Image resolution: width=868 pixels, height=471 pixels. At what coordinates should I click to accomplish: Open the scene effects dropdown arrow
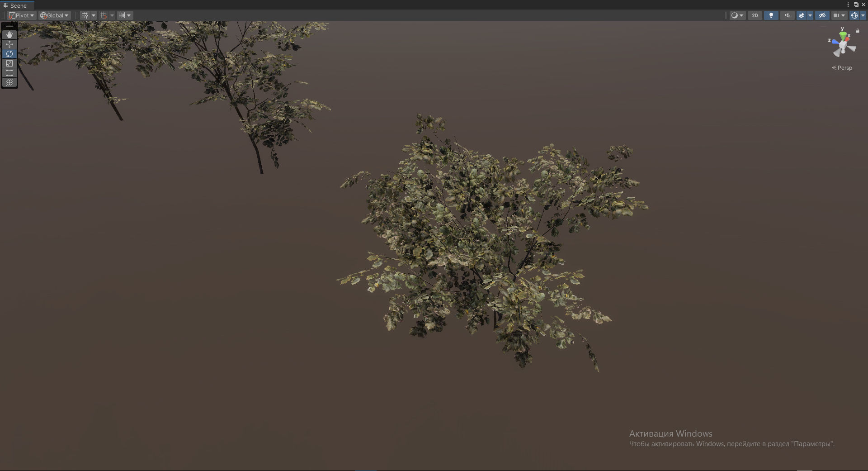(810, 15)
